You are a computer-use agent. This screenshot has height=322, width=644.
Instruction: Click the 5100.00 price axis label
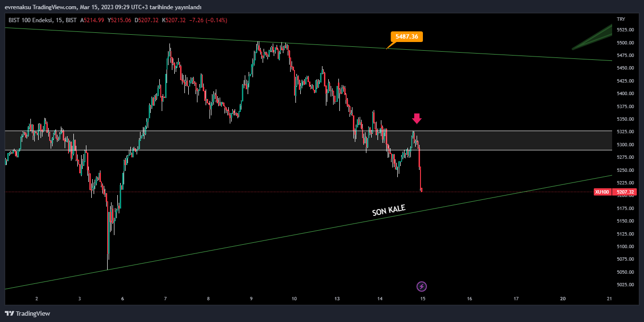625,247
